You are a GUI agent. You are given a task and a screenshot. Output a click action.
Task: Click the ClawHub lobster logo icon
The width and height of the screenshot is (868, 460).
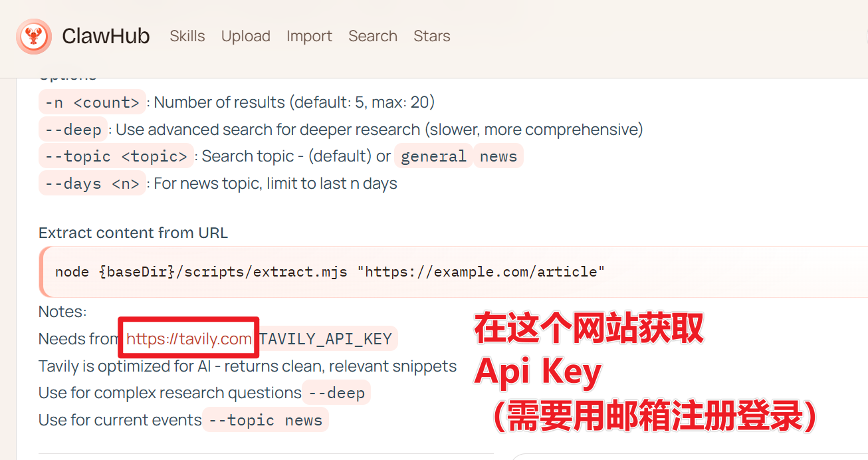33,36
